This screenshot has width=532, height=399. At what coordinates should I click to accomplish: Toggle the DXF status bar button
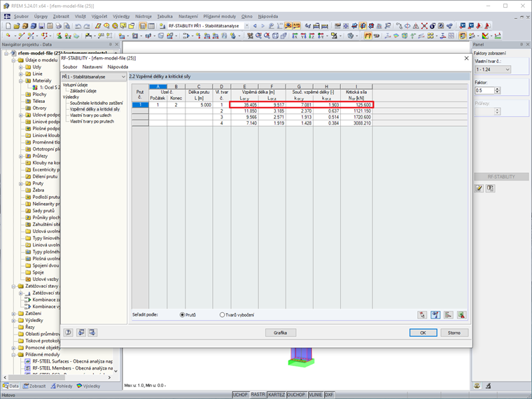(329, 395)
